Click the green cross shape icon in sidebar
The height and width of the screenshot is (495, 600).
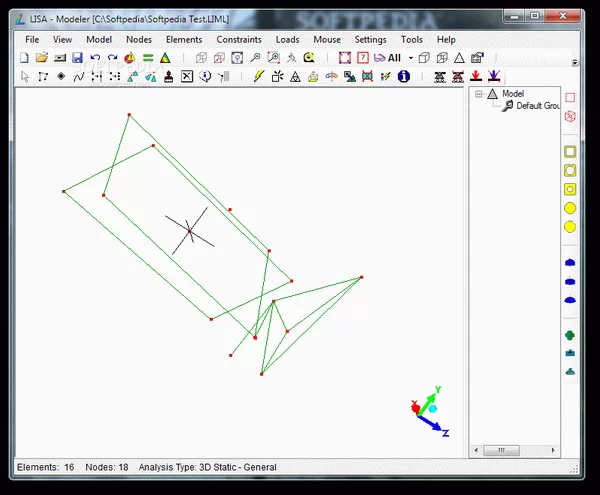[x=570, y=336]
